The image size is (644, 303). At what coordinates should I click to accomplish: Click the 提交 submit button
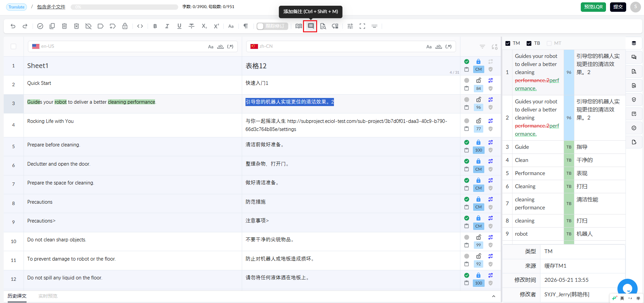click(618, 7)
